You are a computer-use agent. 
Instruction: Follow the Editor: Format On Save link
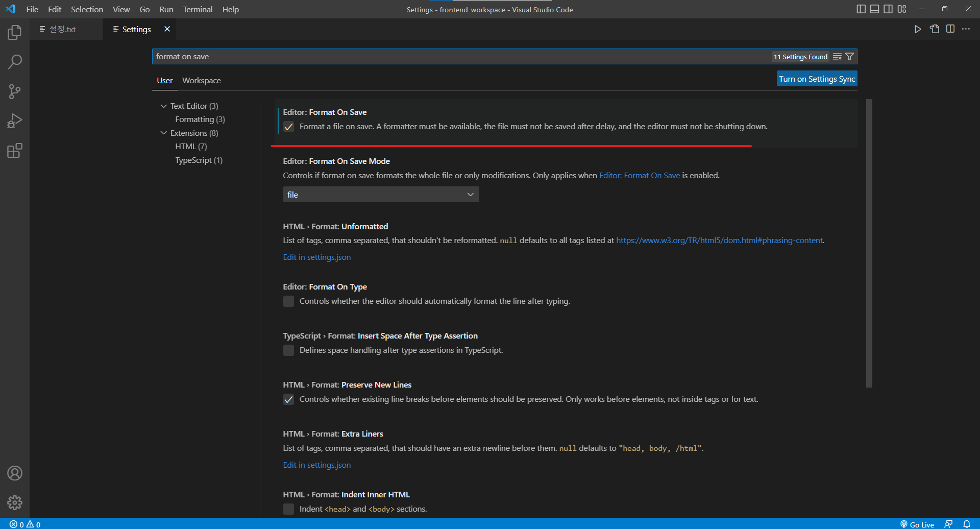[x=639, y=176]
